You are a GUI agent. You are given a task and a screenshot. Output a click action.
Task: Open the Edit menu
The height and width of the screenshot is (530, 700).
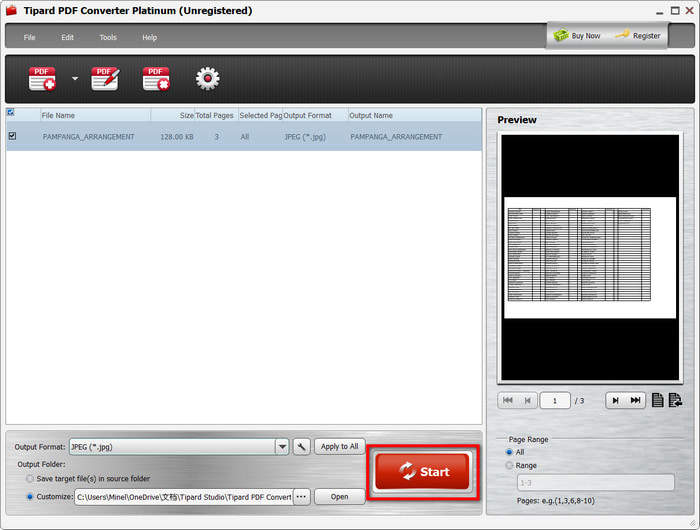(x=67, y=38)
